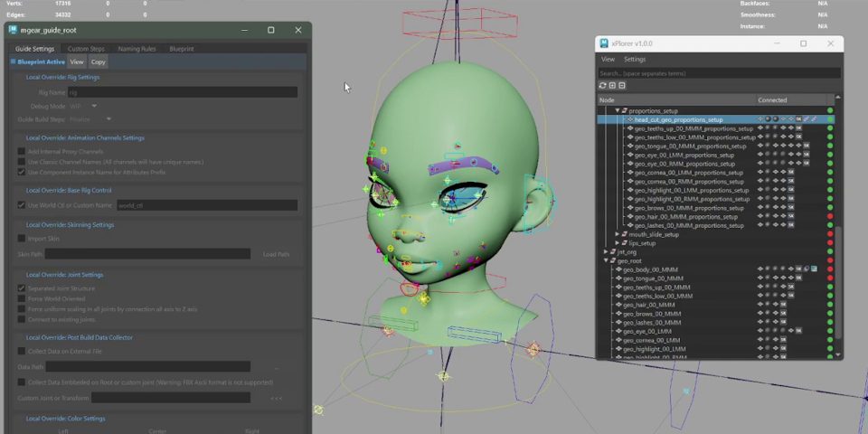The width and height of the screenshot is (868, 434).
Task: Enable the Import Skin checkbox
Action: point(22,239)
